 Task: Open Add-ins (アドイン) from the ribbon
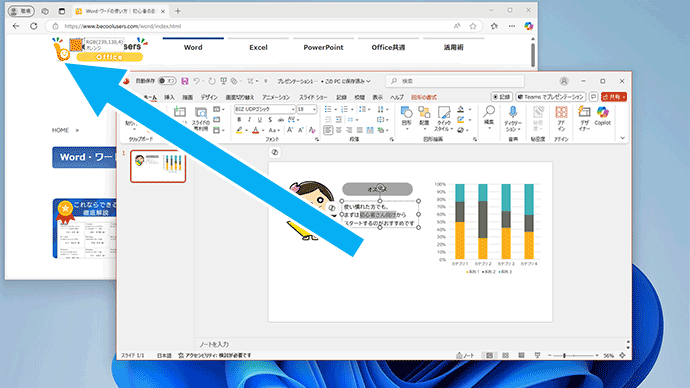point(561,119)
